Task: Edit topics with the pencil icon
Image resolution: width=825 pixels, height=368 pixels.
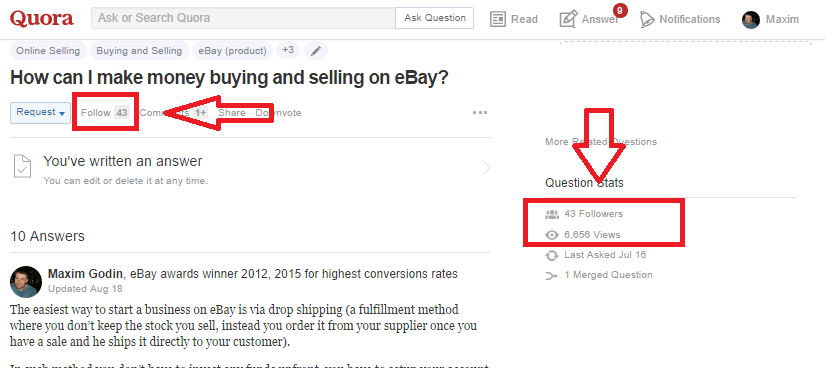Action: pyautogui.click(x=316, y=51)
